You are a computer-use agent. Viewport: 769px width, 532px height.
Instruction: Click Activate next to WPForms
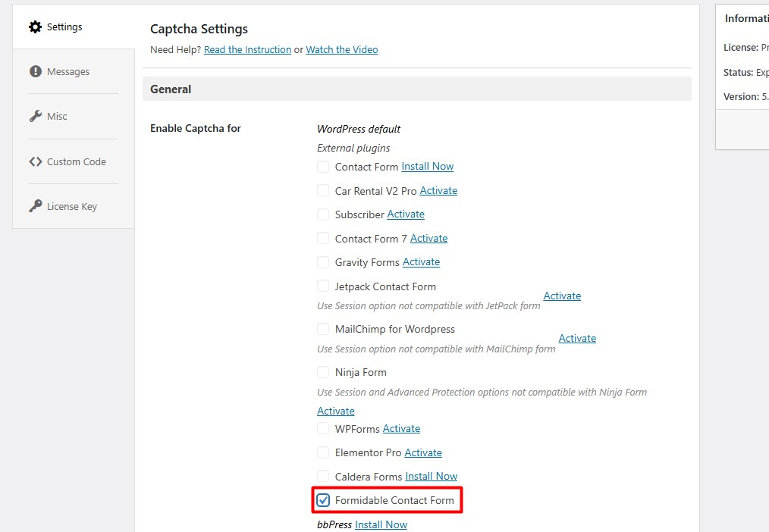pyautogui.click(x=401, y=429)
